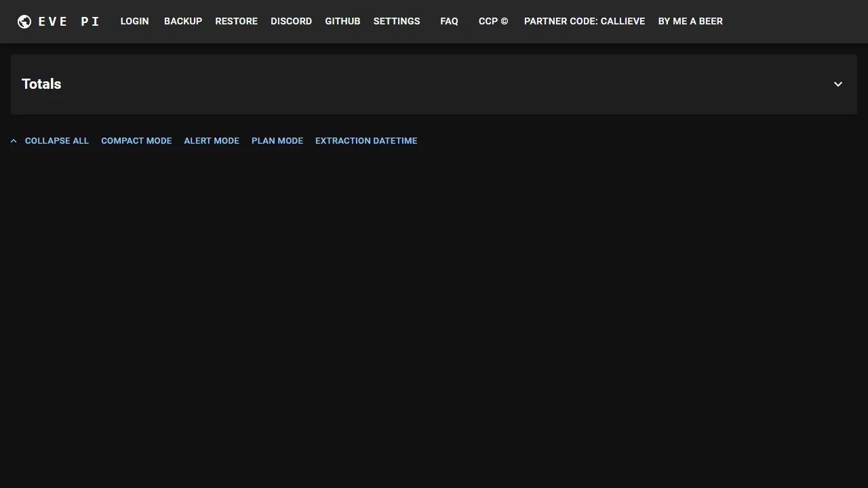Open the GitHub repository link
The width and height of the screenshot is (868, 488).
pyautogui.click(x=342, y=21)
